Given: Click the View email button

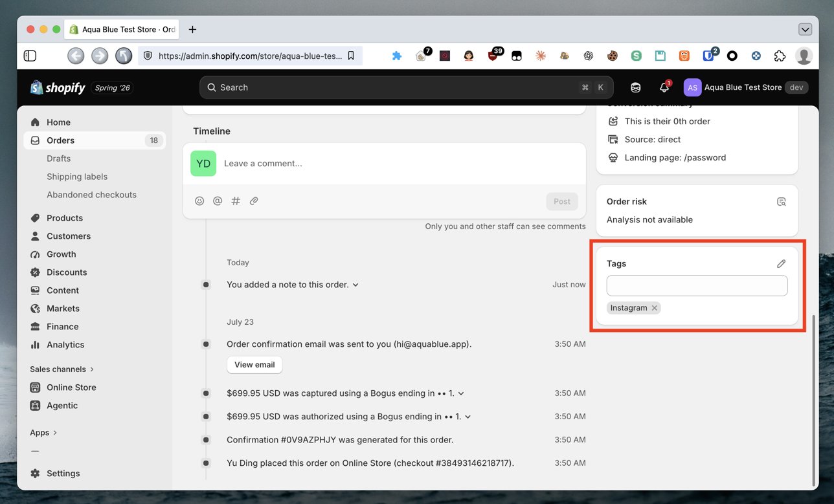Looking at the screenshot, I should tap(254, 365).
